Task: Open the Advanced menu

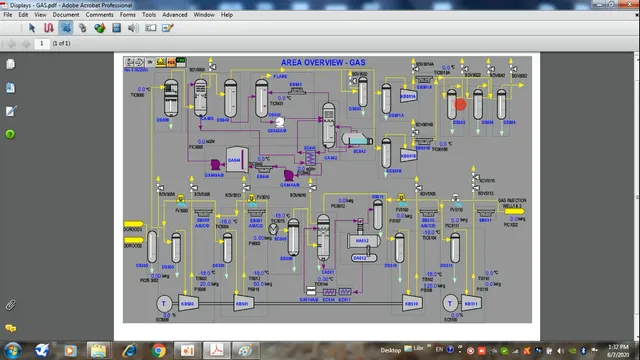Action: (175, 15)
